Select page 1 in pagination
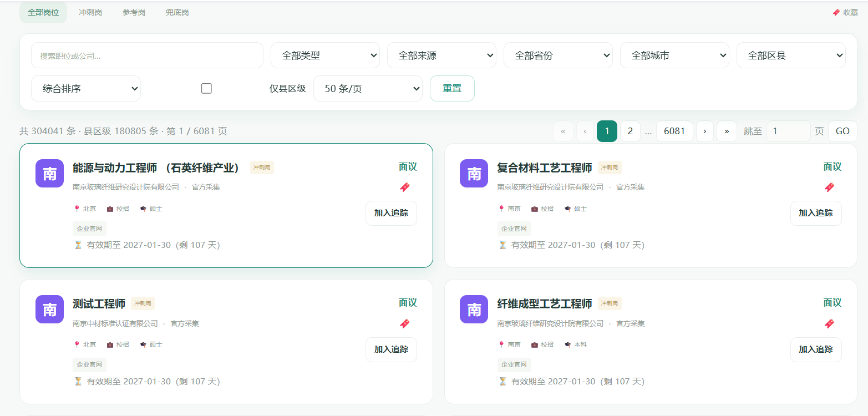The image size is (868, 416). (x=607, y=131)
